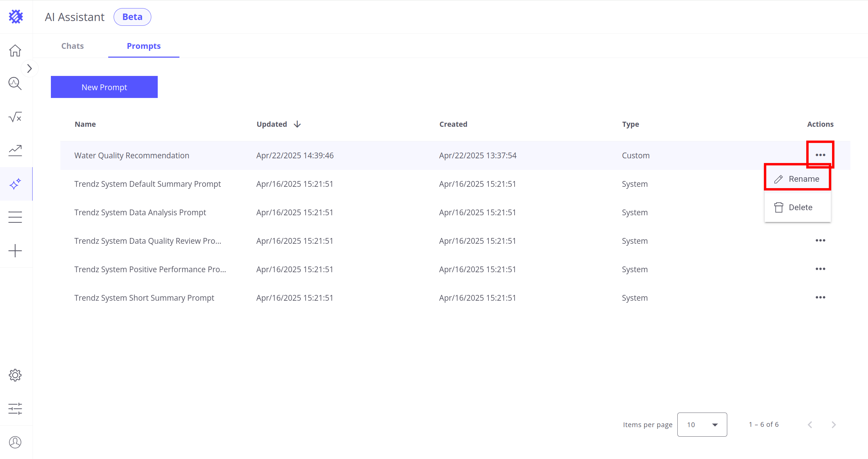868x459 pixels.
Task: Open the Items per page dropdown
Action: click(x=702, y=424)
